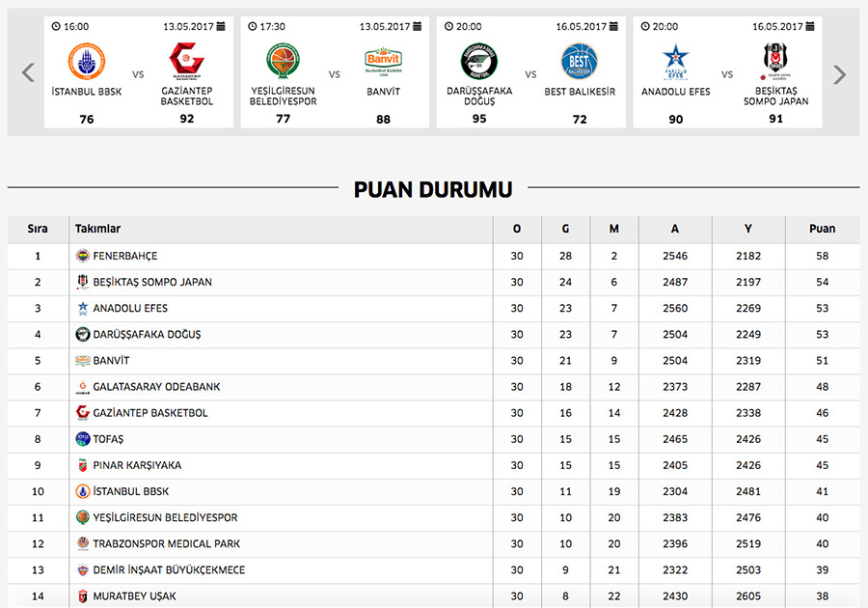Click the G wins column header
868x608 pixels.
(565, 229)
